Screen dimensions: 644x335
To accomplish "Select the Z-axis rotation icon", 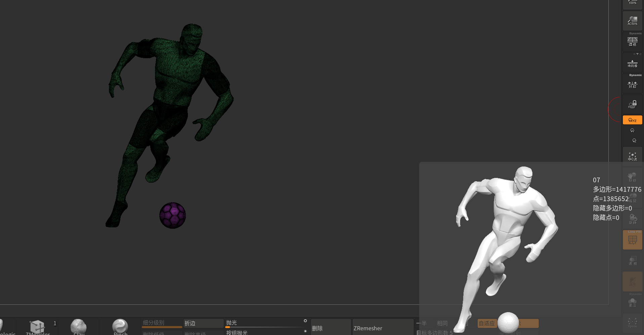I will [x=634, y=141].
